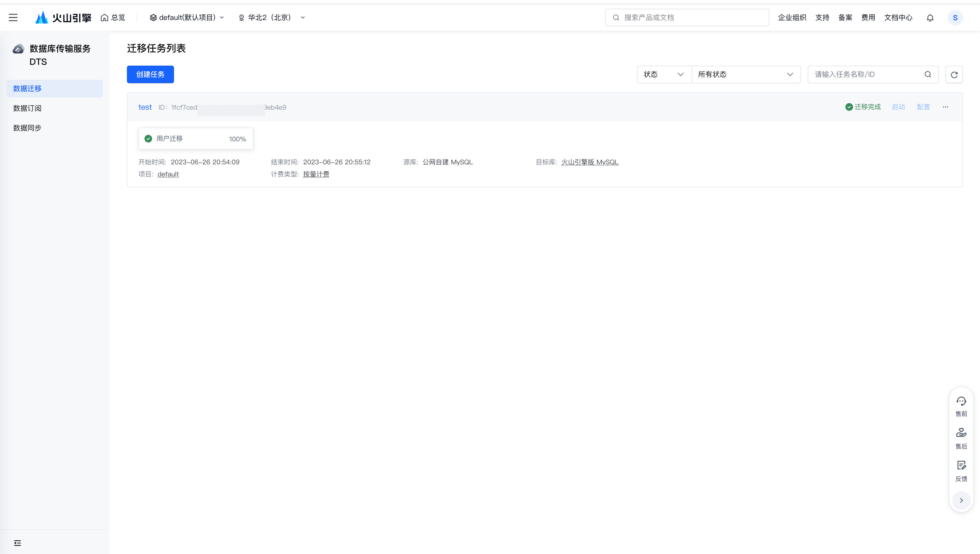Image resolution: width=980 pixels, height=554 pixels.
Task: Focus the 搜索产品或文档 search box
Action: [687, 18]
